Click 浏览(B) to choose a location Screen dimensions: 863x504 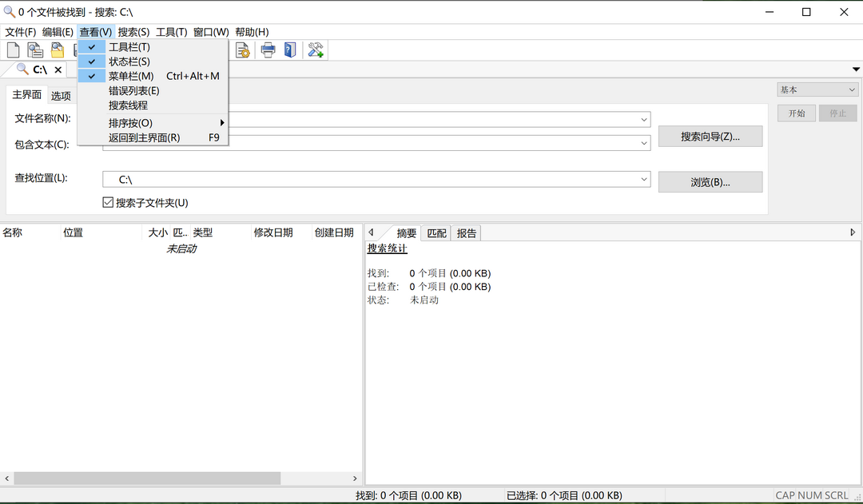pos(710,181)
